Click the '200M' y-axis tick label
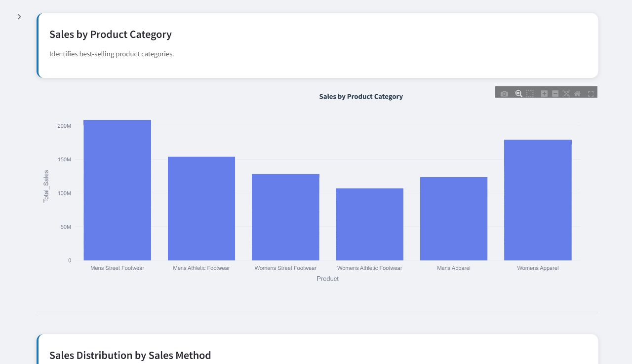 [64, 126]
